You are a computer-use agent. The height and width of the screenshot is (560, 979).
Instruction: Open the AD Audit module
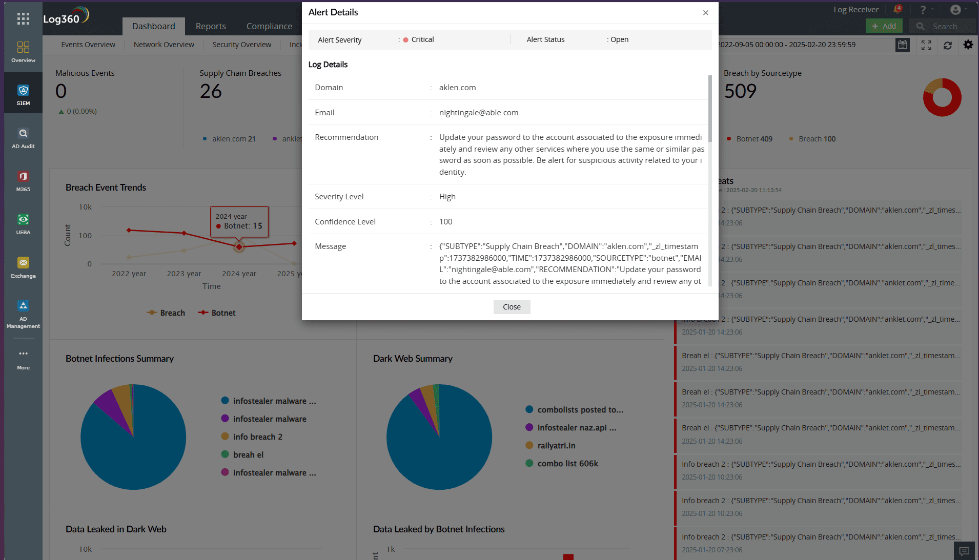pos(23,137)
